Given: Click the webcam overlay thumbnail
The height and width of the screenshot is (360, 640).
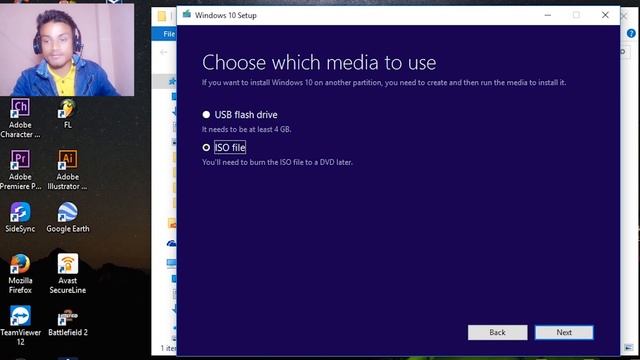Looking at the screenshot, I should click(67, 50).
